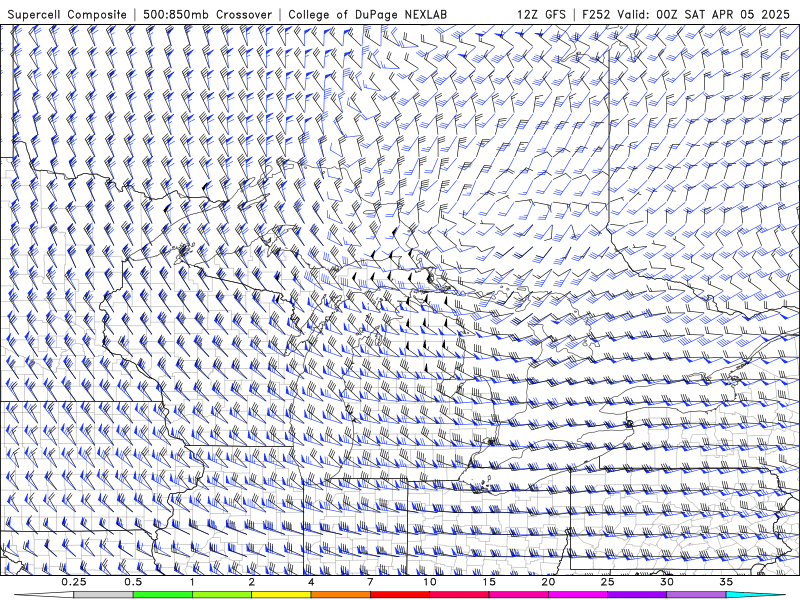Image resolution: width=800 pixels, height=600 pixels.
Task: Click the legend value 7
Action: [x=370, y=582]
